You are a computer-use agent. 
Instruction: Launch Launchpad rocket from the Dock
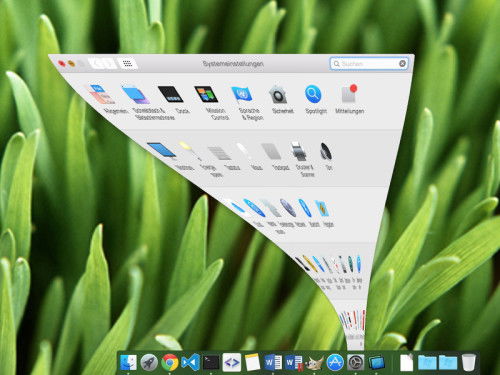149,362
